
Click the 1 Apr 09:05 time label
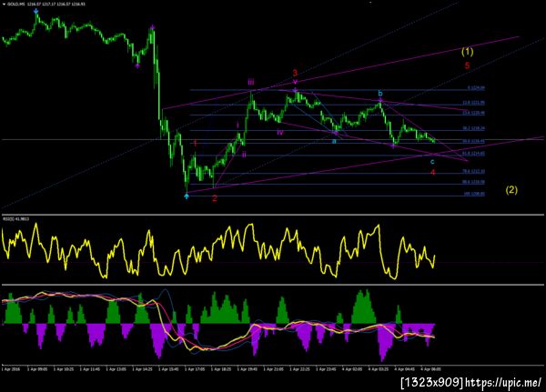point(37,369)
